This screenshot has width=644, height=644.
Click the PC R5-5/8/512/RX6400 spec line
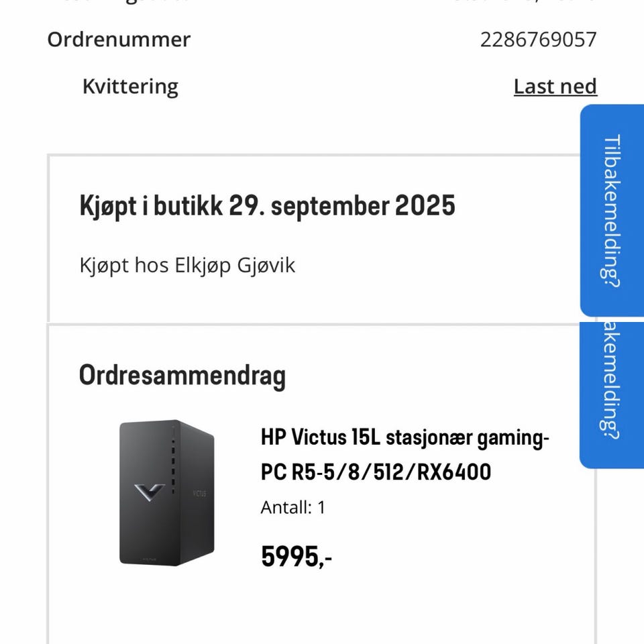(x=376, y=472)
